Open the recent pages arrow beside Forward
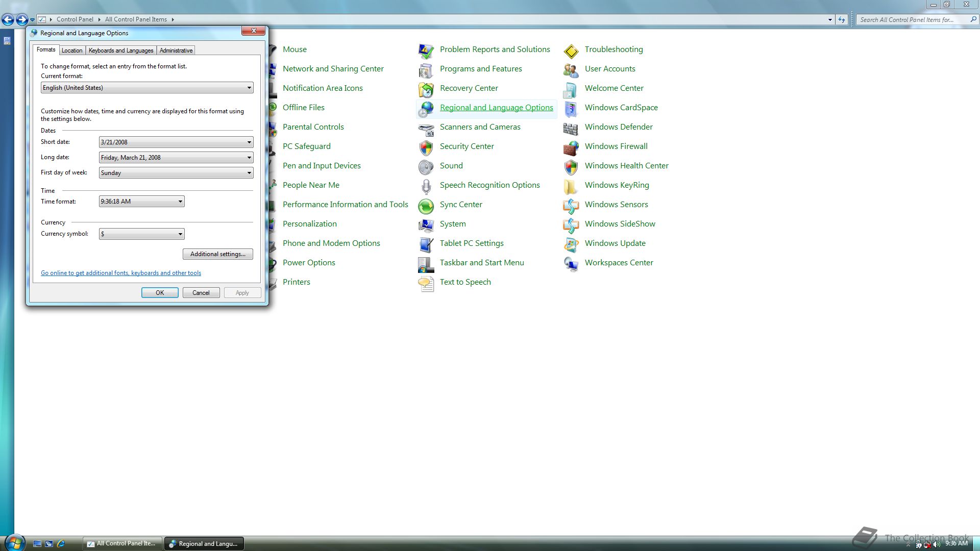This screenshot has width=980, height=551. 32,20
